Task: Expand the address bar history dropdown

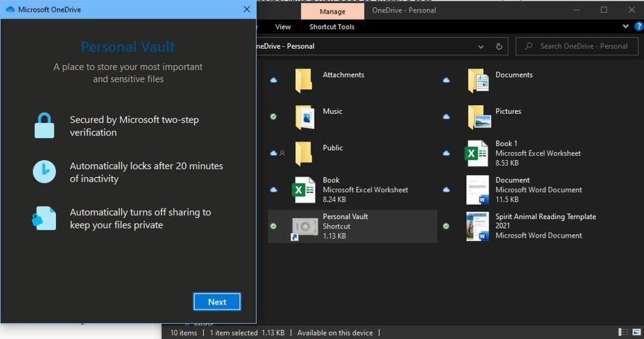Action: click(481, 46)
